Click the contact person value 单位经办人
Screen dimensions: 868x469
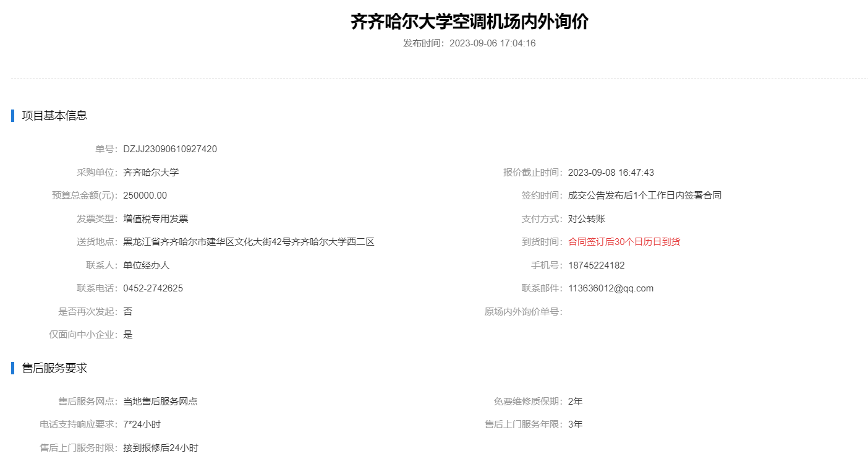(147, 265)
